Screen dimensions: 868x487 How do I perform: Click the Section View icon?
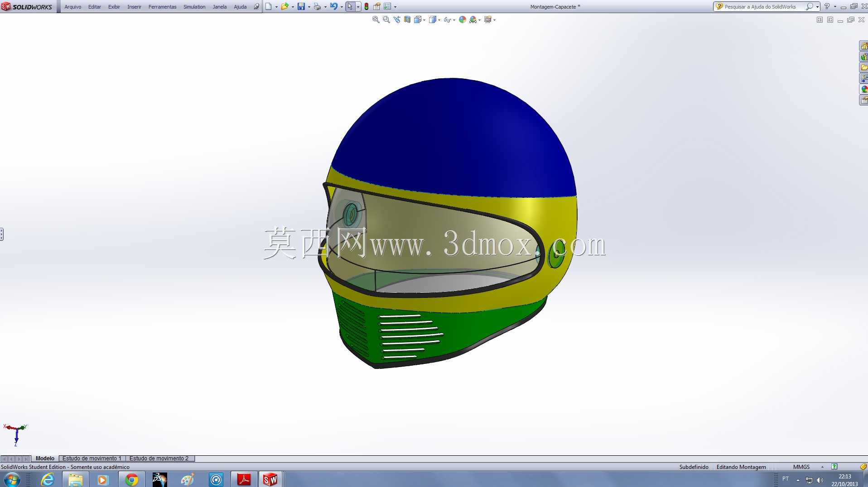point(407,19)
